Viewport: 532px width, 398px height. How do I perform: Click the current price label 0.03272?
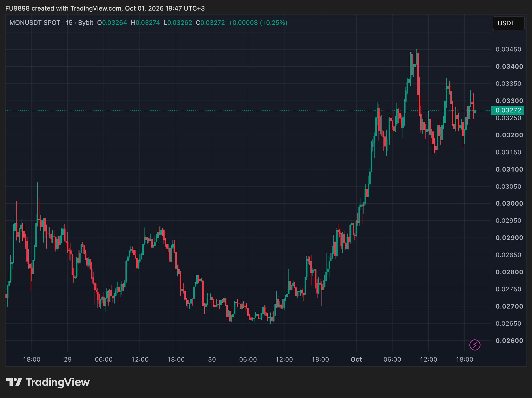(x=507, y=110)
